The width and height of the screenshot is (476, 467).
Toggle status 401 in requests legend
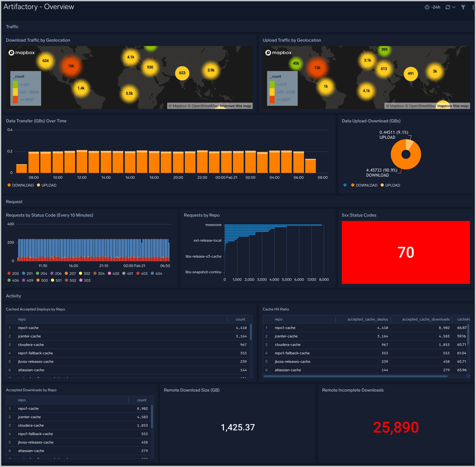[x=128, y=273]
